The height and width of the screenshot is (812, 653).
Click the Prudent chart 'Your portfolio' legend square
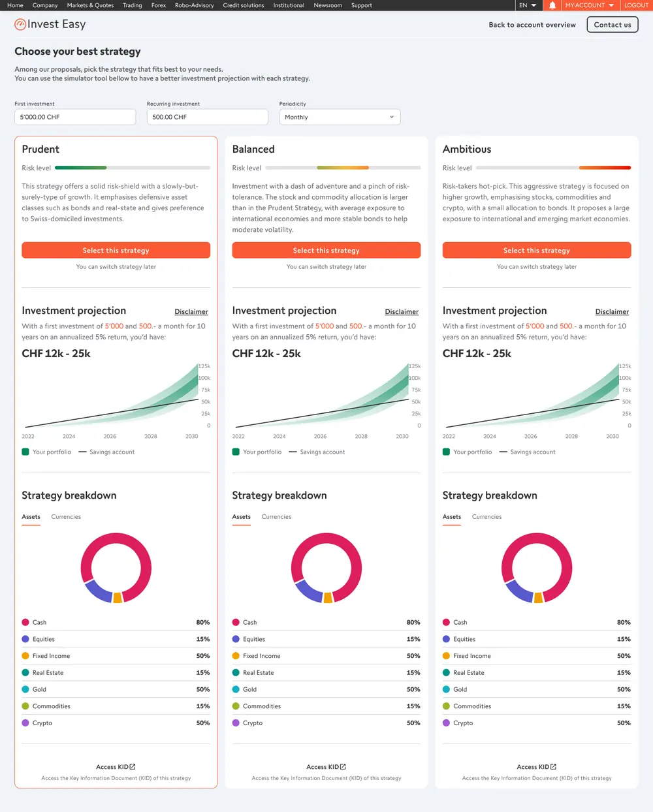point(25,452)
